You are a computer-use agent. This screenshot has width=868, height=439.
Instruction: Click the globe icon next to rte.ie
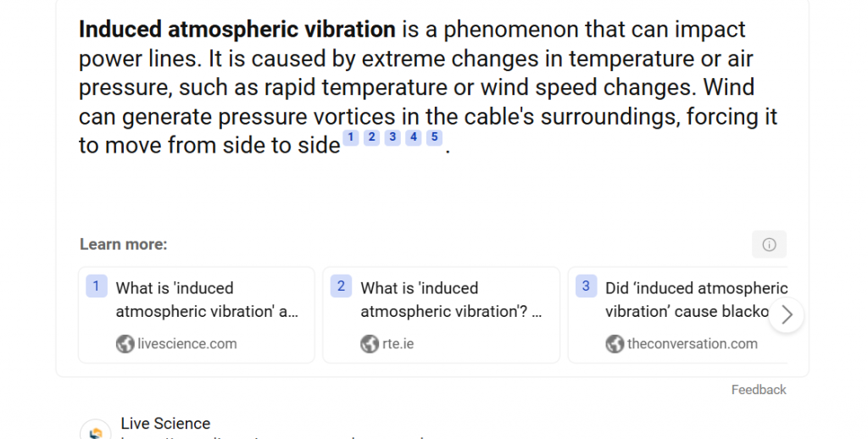(x=370, y=343)
